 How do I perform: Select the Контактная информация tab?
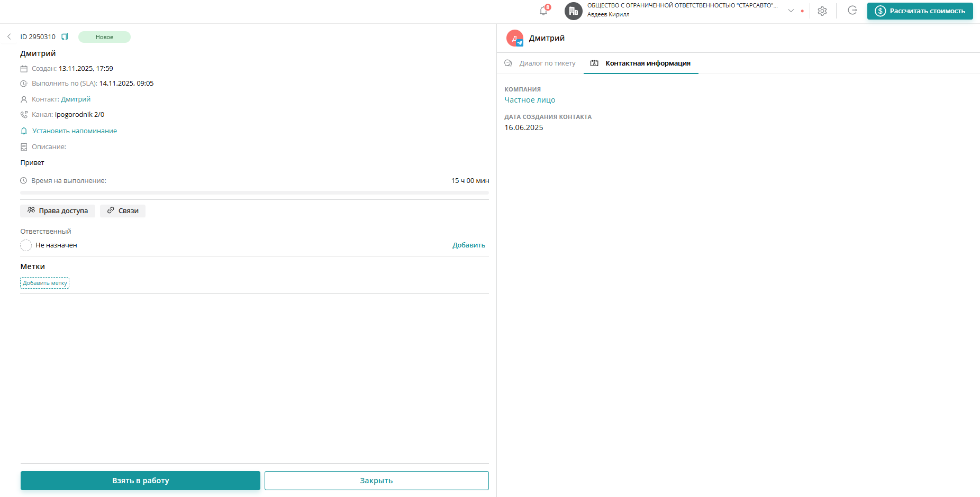coord(641,63)
